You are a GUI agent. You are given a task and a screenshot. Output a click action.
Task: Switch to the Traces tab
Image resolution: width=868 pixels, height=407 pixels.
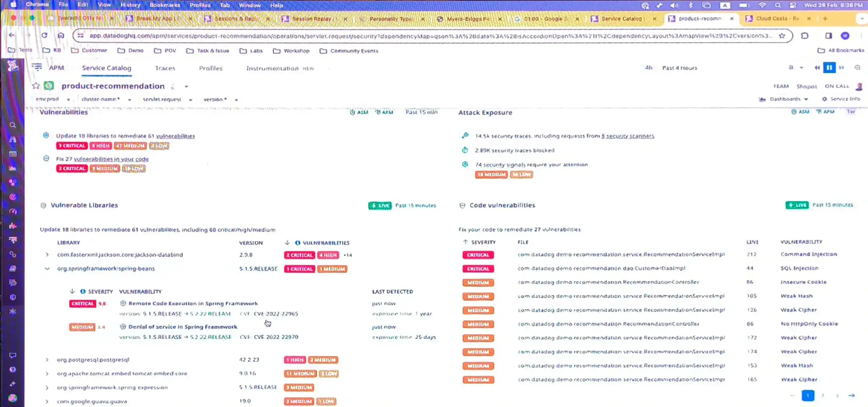pyautogui.click(x=165, y=68)
